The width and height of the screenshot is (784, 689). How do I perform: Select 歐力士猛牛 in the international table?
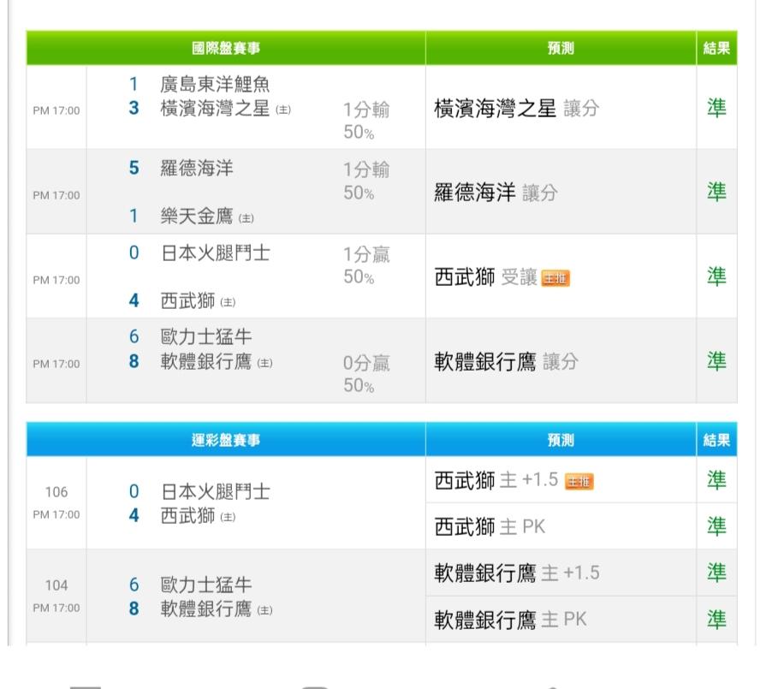206,336
